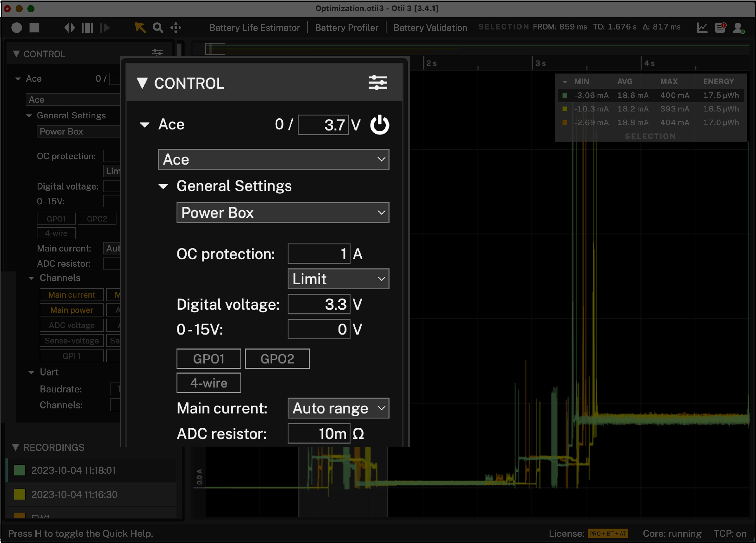This screenshot has height=543, width=756.
Task: Collapse the General Settings section
Action: tap(164, 186)
